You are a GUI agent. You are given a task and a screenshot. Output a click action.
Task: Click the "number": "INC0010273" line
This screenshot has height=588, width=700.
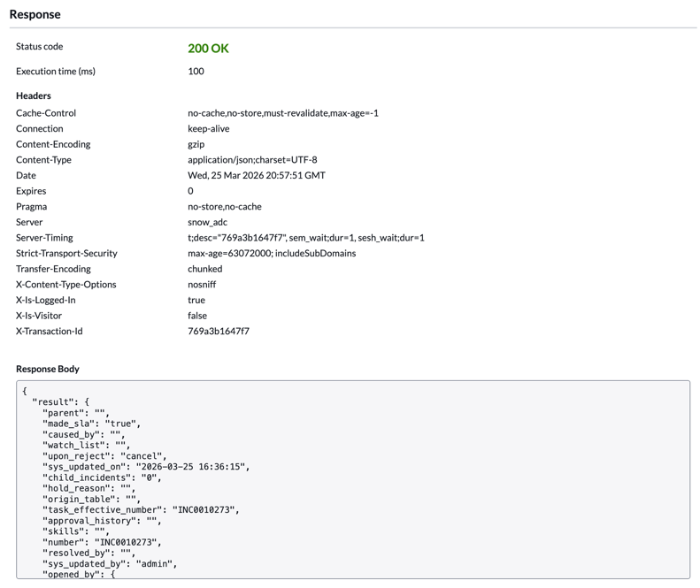click(102, 543)
